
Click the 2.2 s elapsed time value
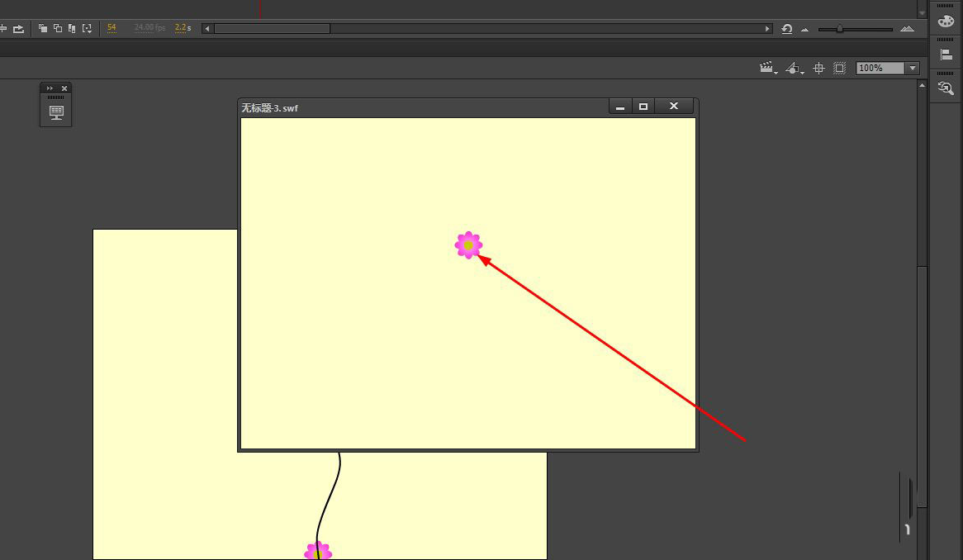click(183, 27)
